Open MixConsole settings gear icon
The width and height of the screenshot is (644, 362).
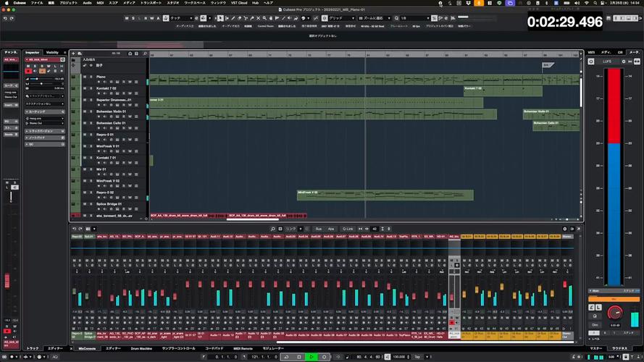tap(565, 229)
